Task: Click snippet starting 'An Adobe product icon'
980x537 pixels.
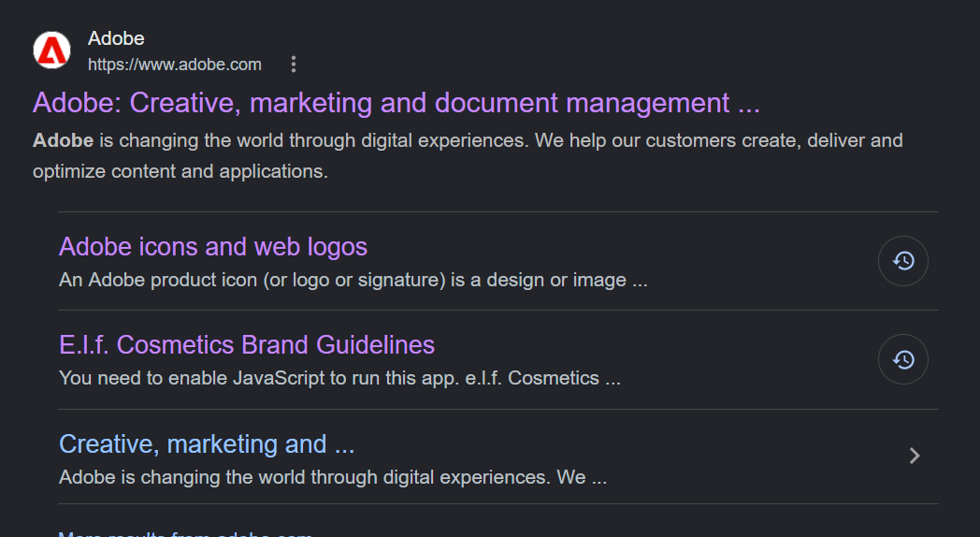Action: (x=353, y=280)
